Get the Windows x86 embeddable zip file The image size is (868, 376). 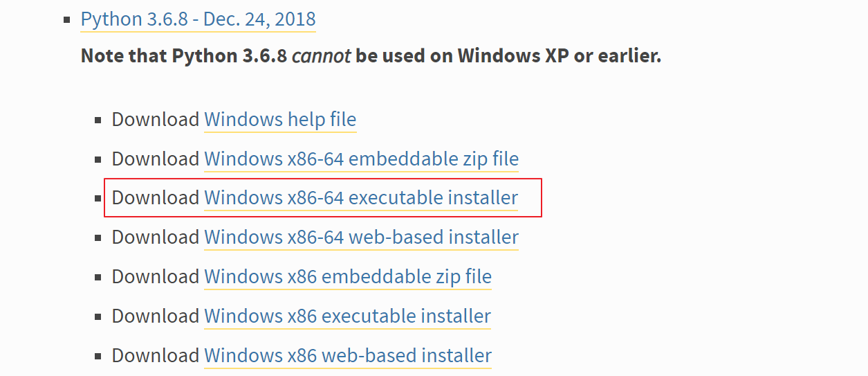coord(348,277)
